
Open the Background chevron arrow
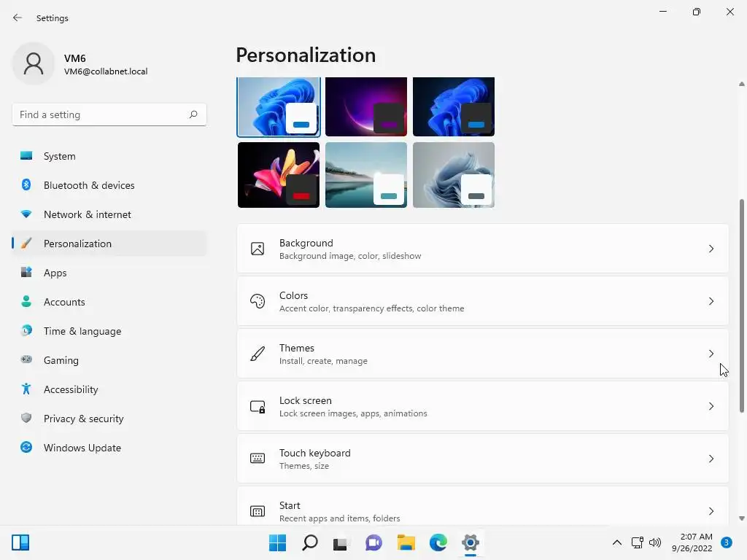point(711,249)
